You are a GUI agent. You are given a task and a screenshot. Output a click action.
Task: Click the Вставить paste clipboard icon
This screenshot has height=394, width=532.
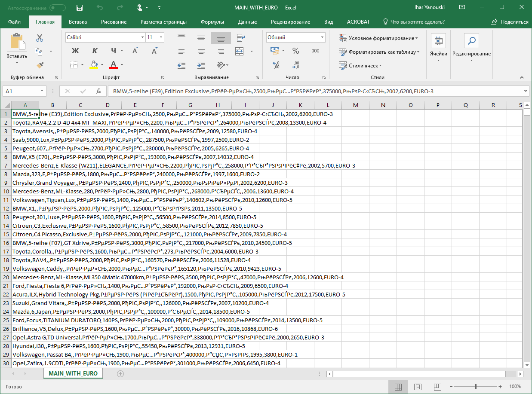tap(17, 42)
